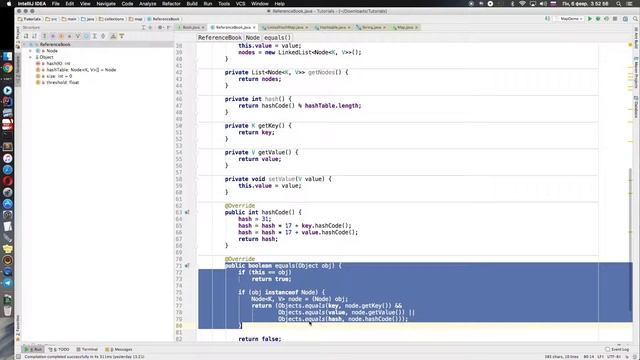Collapse all nodes in the Structure panel header
The image size is (640, 360).
click(x=150, y=27)
